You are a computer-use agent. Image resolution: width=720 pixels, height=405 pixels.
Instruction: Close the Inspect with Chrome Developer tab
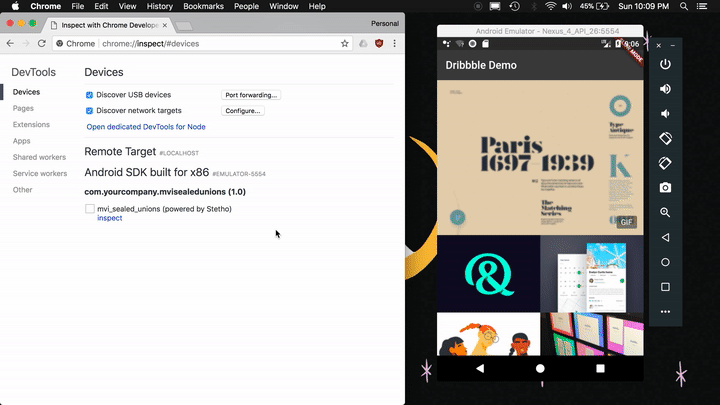(165, 25)
